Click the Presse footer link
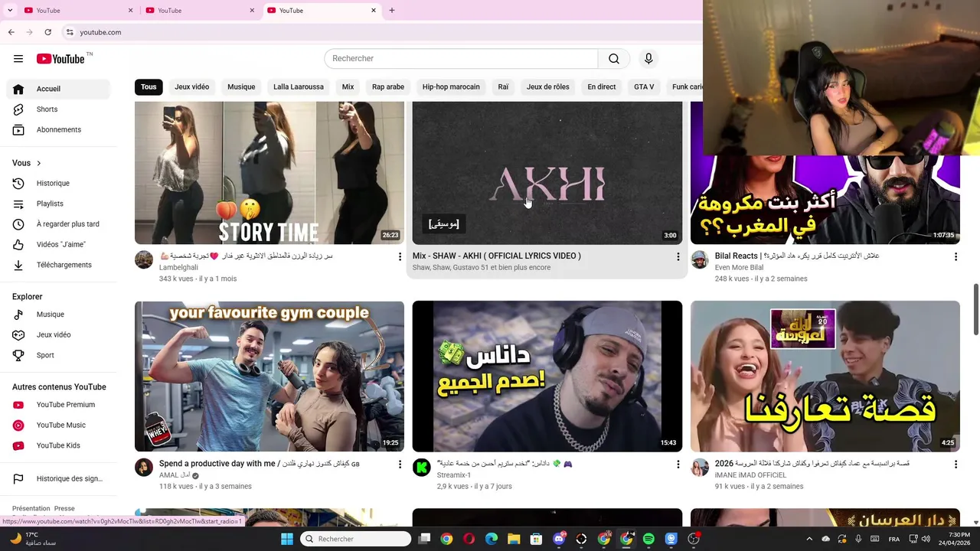Image resolution: width=980 pixels, height=551 pixels. (x=64, y=509)
